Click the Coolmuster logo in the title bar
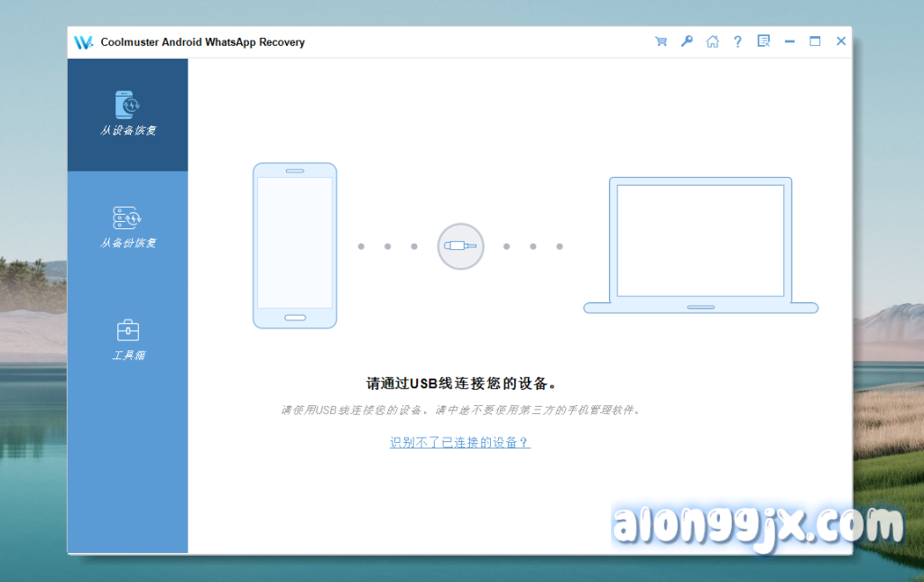This screenshot has height=582, width=924. click(84, 42)
